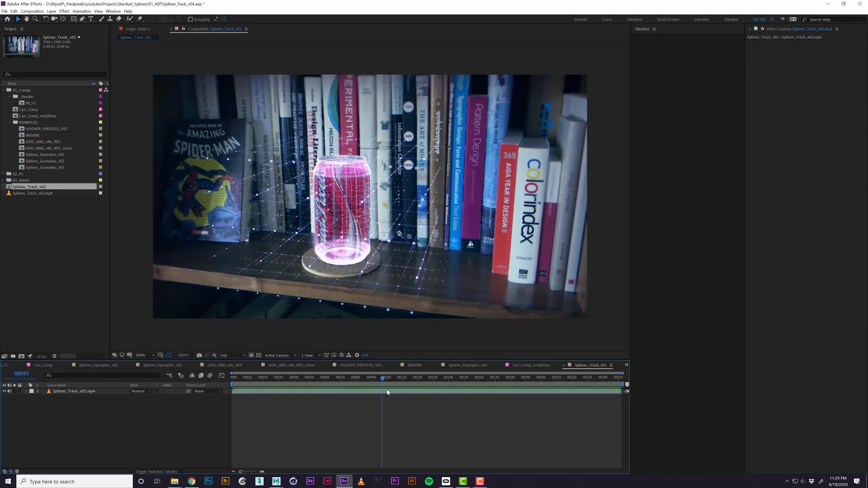The image size is (868, 488).
Task: Open Spotify from the taskbar
Action: pos(429,481)
